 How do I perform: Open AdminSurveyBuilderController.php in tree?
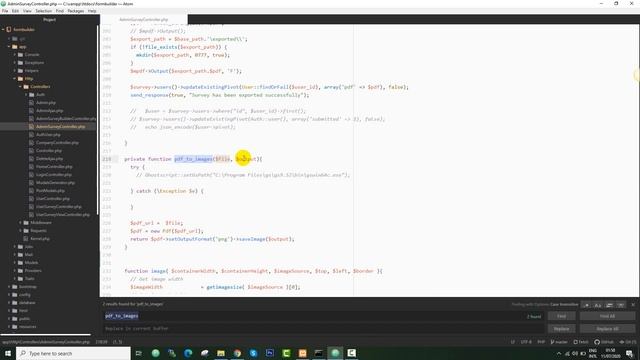coord(66,119)
